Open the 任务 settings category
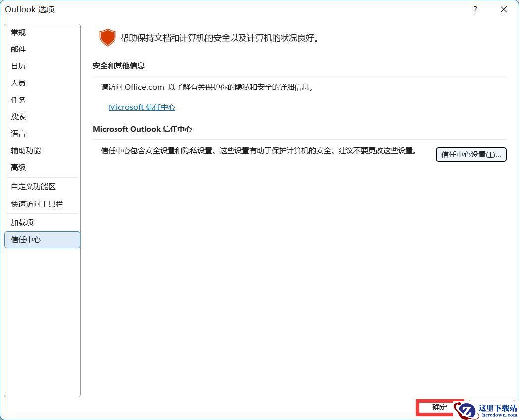Viewport: 519px width, 420px height. 42,100
